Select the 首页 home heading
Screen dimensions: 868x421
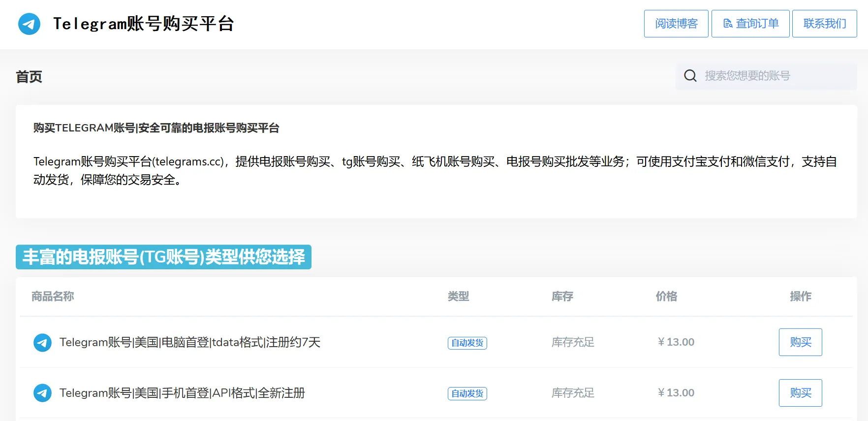(x=29, y=77)
